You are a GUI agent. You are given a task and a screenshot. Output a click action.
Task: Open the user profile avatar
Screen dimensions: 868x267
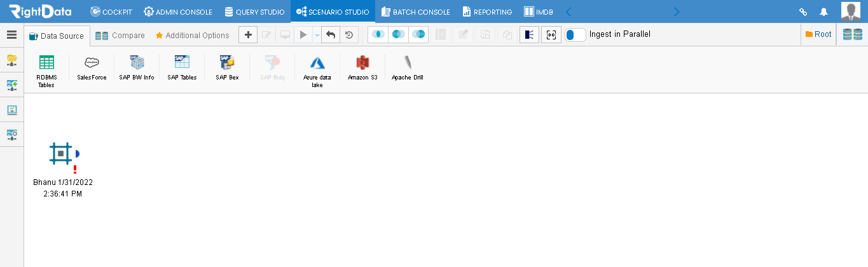click(851, 11)
